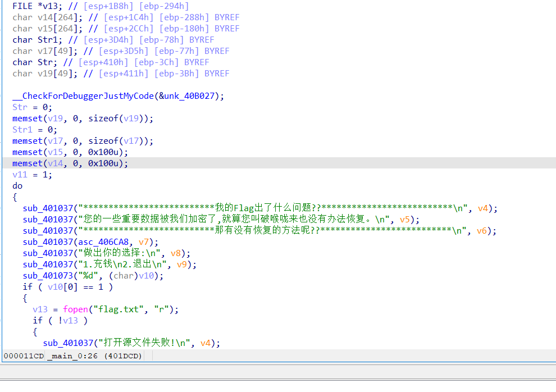Click the v4 argument in the first sub_401037 call
Viewport: 556px width, 392px height.
(483, 208)
